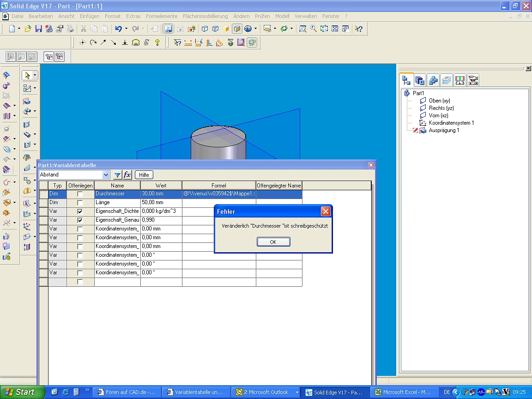
Task: Toggle the red pencil mark on Ausprägung 1
Action: click(415, 130)
